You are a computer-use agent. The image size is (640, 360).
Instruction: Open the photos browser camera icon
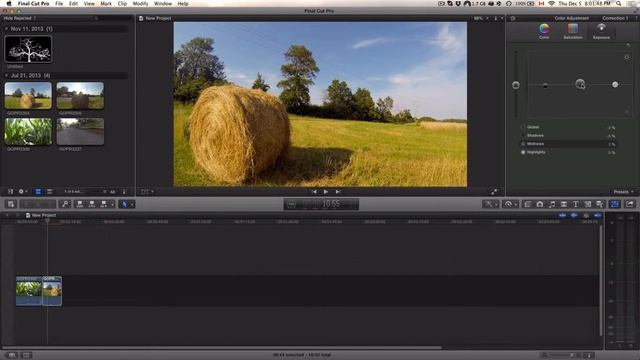[x=540, y=204]
